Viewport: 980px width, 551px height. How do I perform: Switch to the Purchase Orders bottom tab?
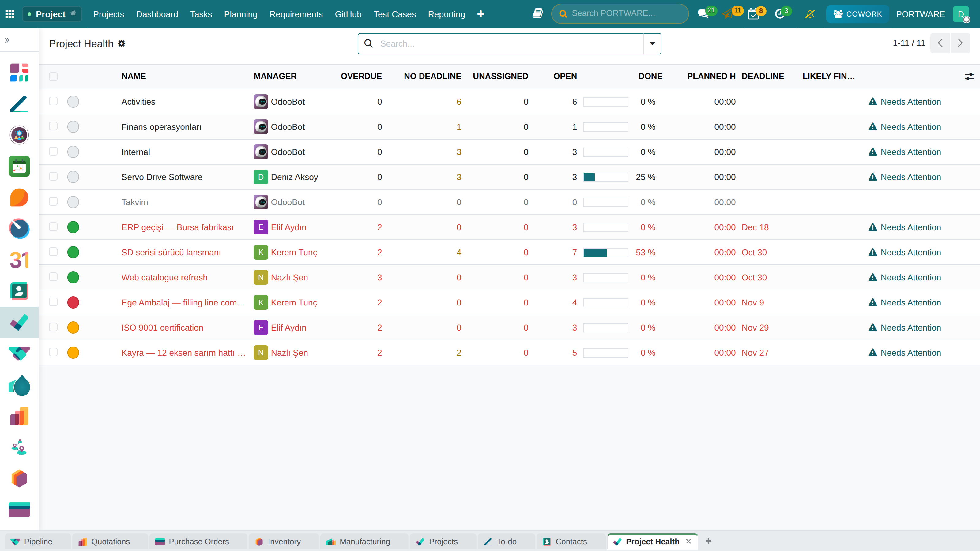198,542
